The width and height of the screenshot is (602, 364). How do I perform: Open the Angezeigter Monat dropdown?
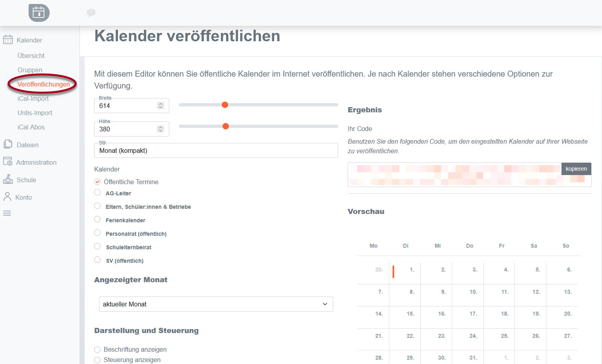[x=216, y=304]
